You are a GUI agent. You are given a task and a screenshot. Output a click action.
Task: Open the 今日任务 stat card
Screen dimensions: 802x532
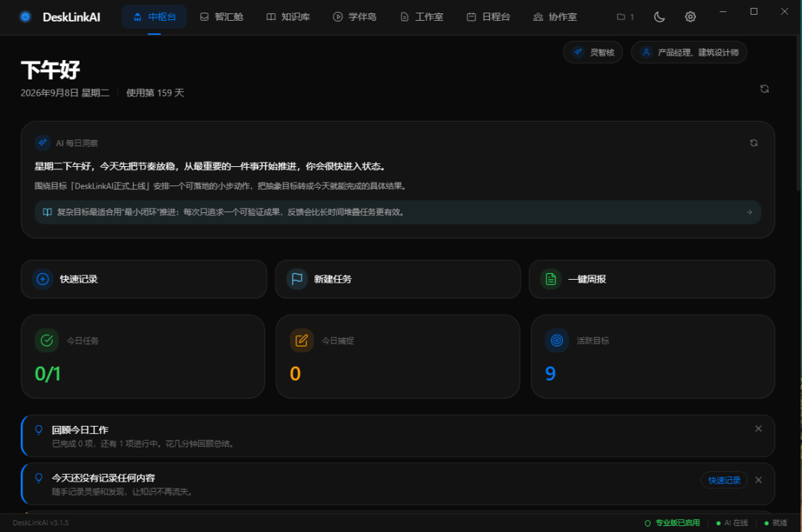(143, 356)
